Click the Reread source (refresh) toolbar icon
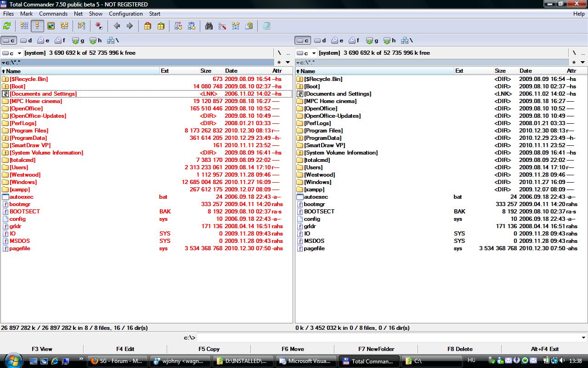 pos(7,26)
